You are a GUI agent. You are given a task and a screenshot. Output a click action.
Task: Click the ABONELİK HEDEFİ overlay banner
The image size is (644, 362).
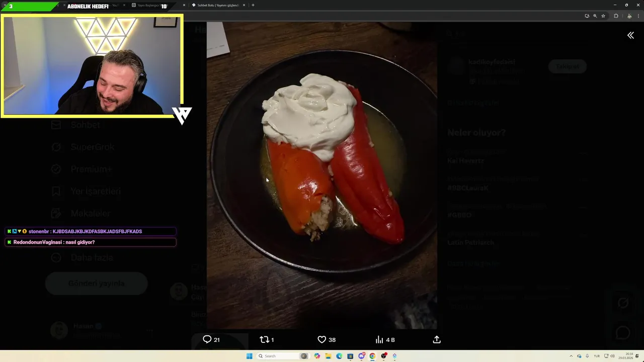(88, 6)
